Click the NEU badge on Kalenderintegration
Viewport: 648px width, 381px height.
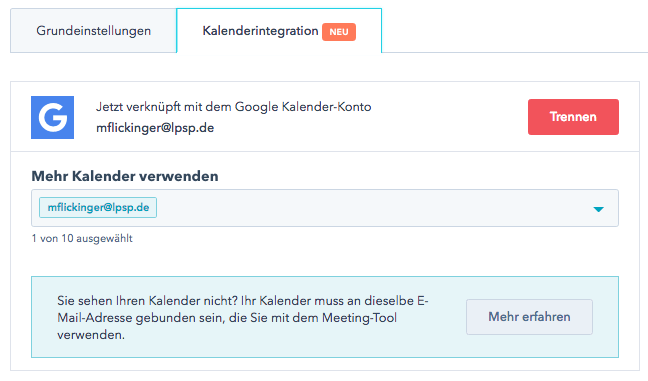[x=339, y=32]
